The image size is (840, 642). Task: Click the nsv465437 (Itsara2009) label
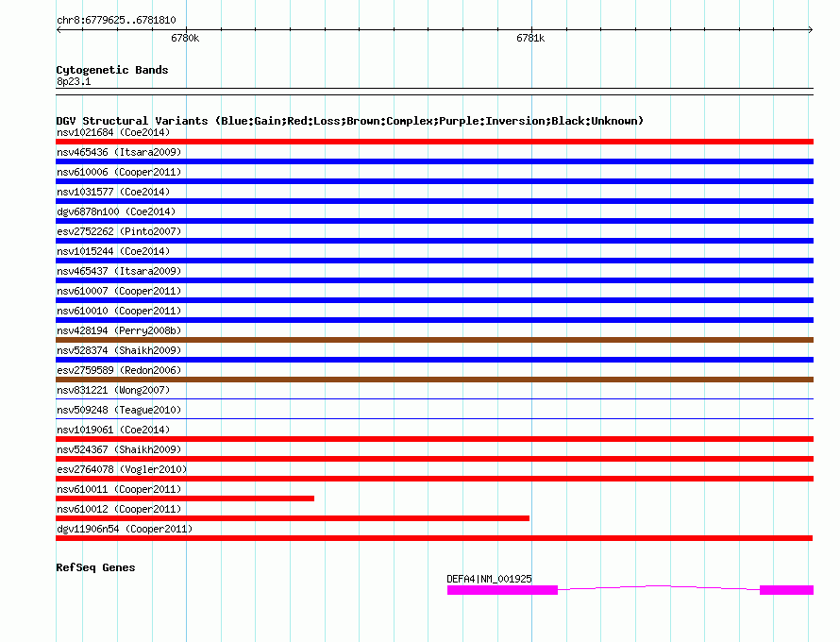coord(119,271)
